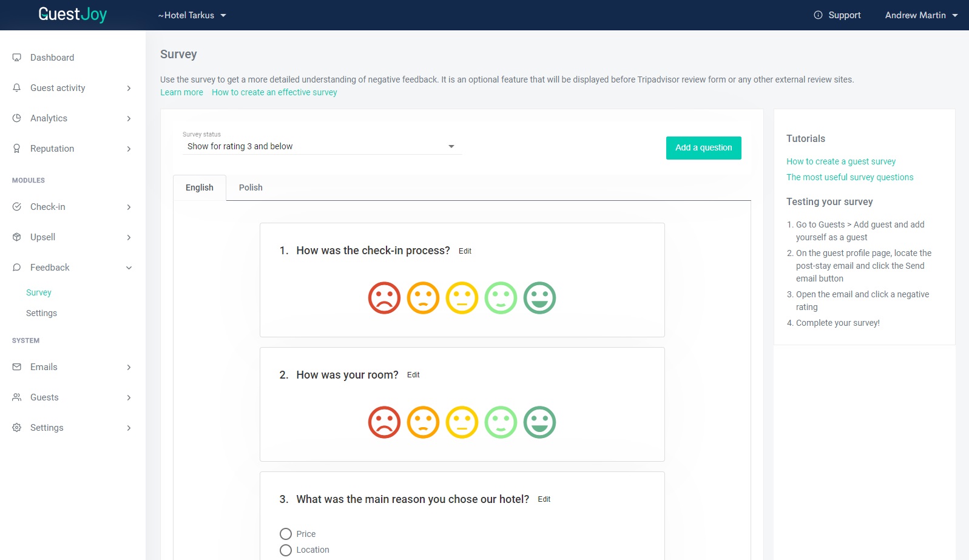This screenshot has height=560, width=969.
Task: Click Edit beside How was your room
Action: tap(413, 375)
